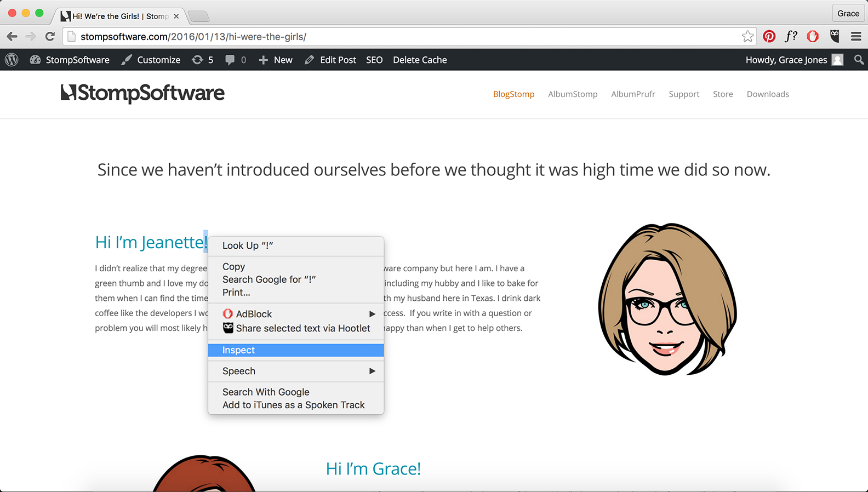868x492 pixels.
Task: Close the Hi! We're the Girls! tab
Action: pyautogui.click(x=176, y=16)
